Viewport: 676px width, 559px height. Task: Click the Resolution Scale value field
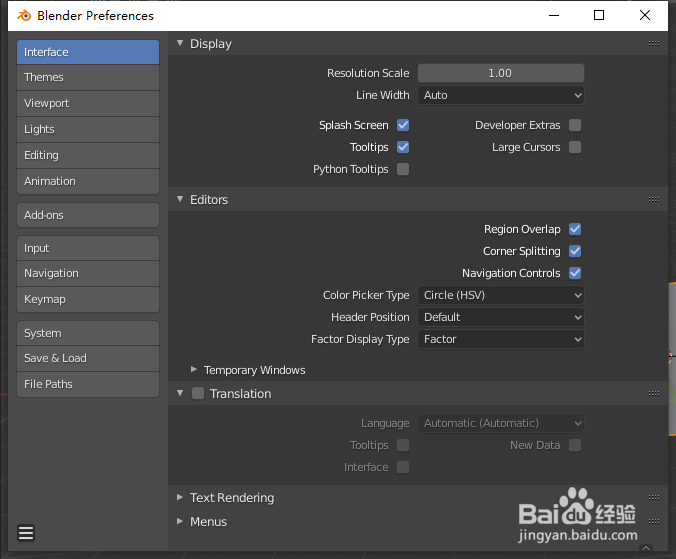[x=501, y=73]
